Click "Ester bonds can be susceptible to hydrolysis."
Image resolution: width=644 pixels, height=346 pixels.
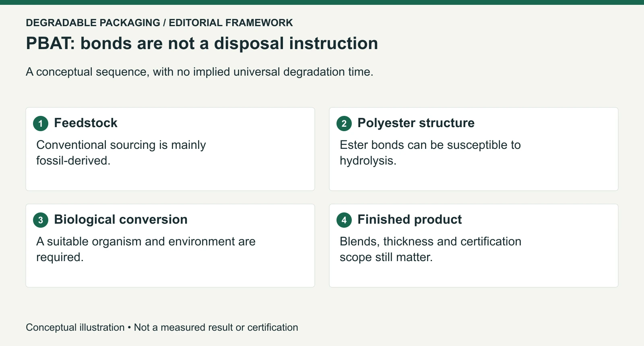point(430,152)
